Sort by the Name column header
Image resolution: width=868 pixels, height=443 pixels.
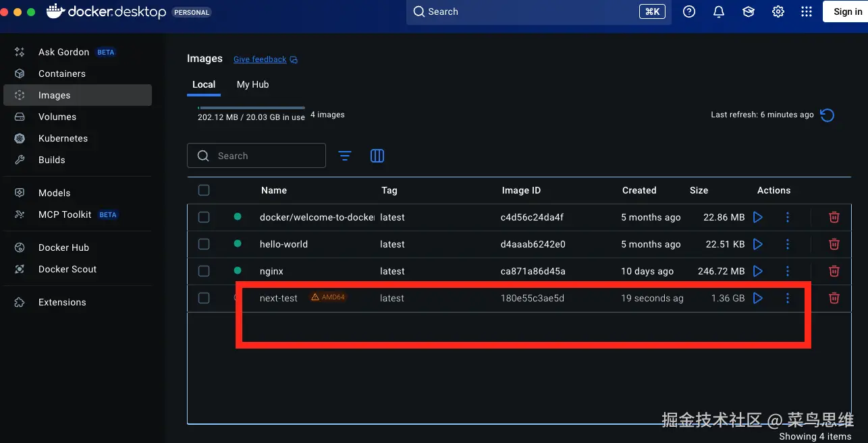pyautogui.click(x=274, y=190)
